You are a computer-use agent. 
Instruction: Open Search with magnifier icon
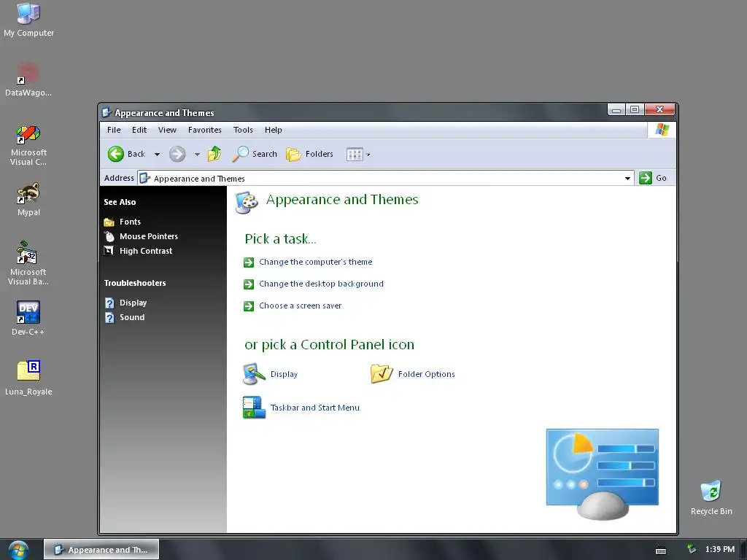click(255, 154)
